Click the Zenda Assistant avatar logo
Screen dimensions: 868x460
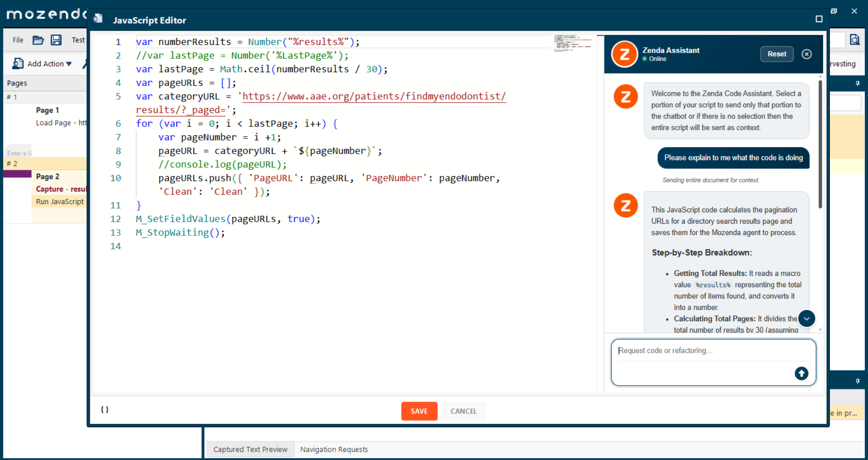pyautogui.click(x=624, y=54)
